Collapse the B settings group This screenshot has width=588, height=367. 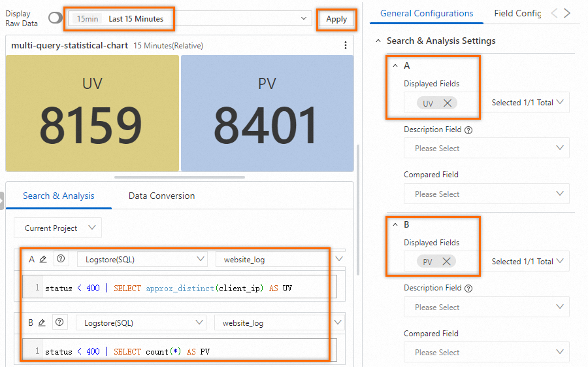(395, 224)
